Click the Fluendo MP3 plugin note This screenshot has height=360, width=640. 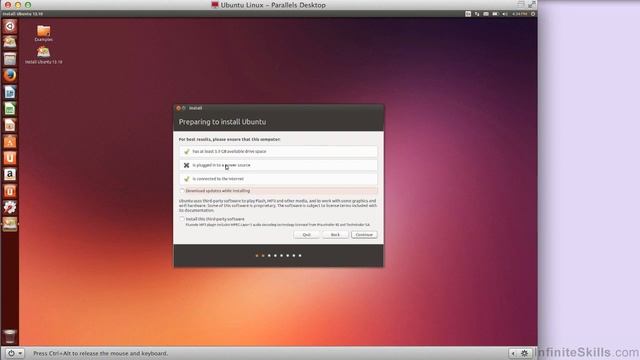pyautogui.click(x=278, y=224)
